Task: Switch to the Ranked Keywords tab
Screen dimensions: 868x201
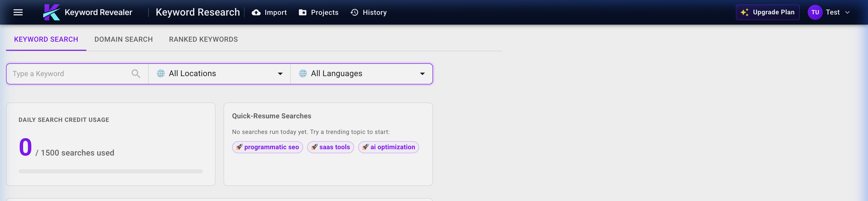Action: pyautogui.click(x=203, y=39)
